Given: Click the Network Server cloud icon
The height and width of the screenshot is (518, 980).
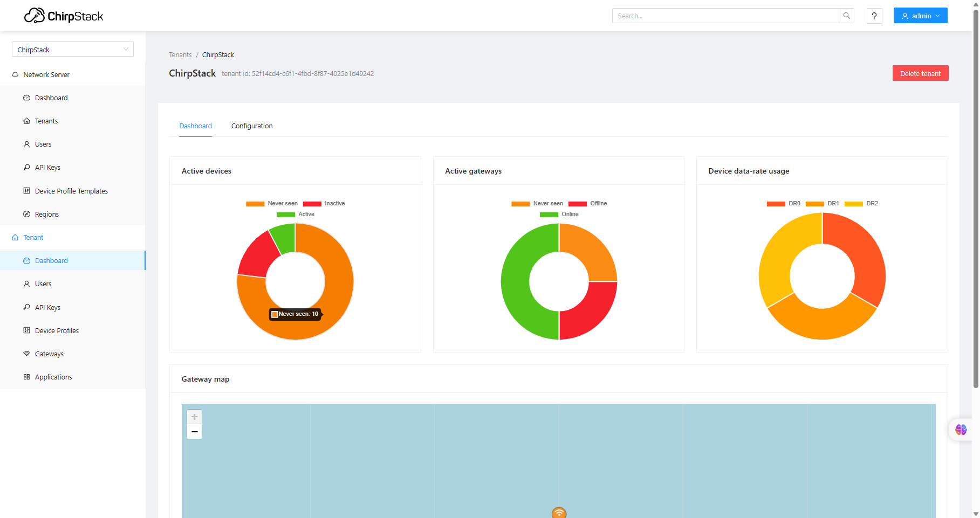Looking at the screenshot, I should click(15, 74).
